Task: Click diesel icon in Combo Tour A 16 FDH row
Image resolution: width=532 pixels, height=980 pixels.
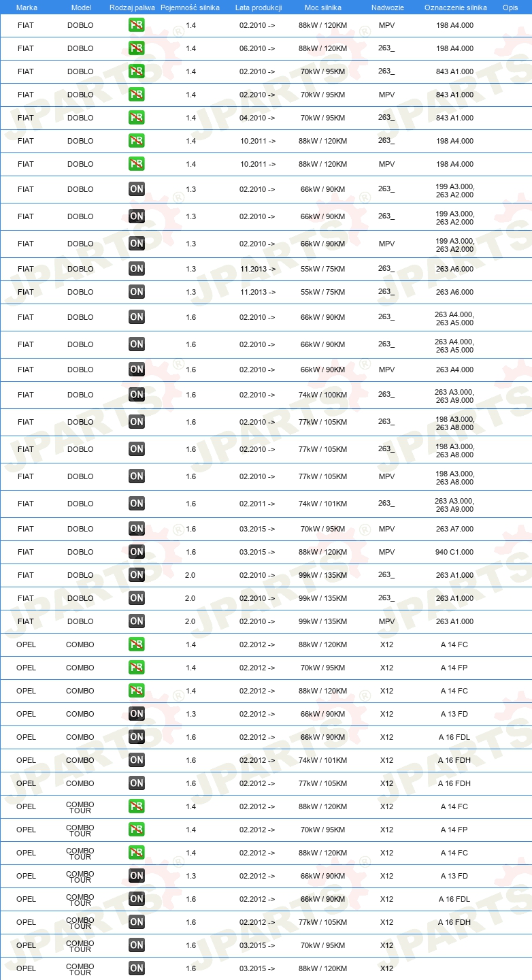Action: pos(136,922)
